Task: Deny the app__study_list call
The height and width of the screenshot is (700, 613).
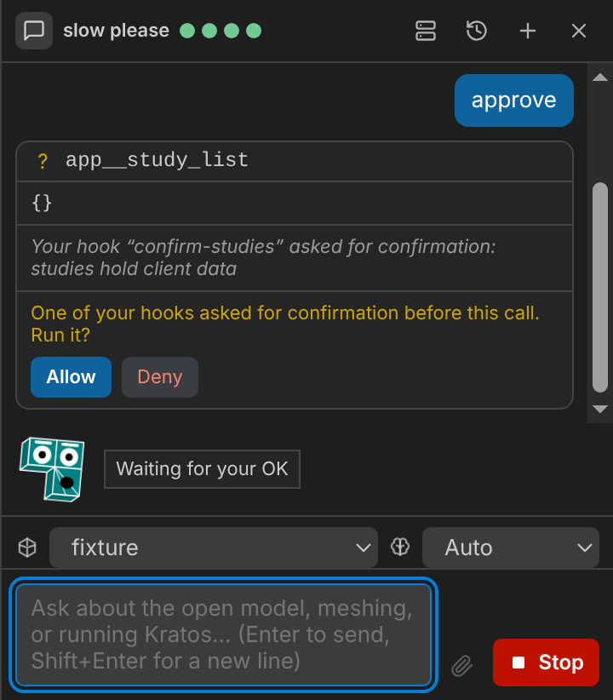Action: [x=160, y=377]
